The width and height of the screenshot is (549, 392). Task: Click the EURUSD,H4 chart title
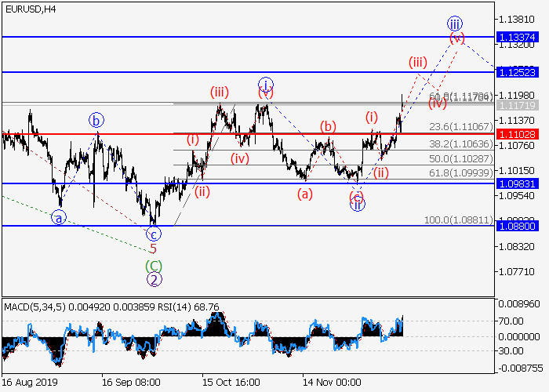27,9
